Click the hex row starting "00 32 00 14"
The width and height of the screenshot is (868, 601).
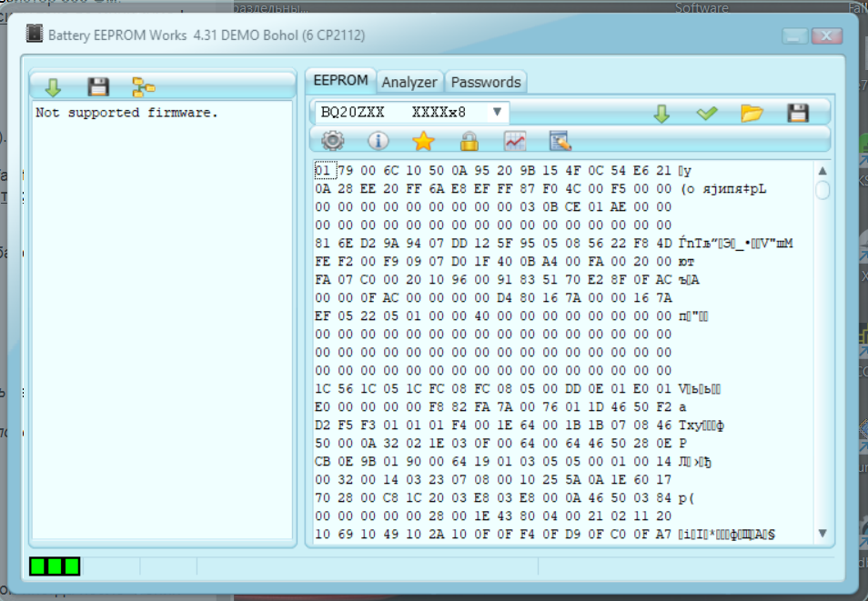click(493, 479)
